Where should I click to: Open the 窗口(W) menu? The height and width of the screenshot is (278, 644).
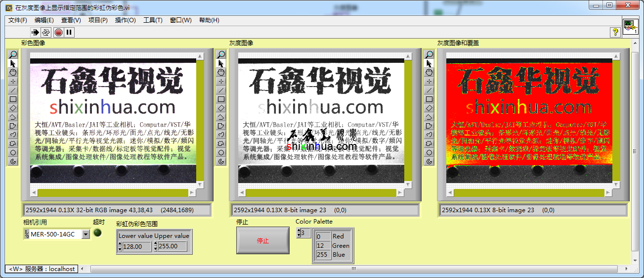click(x=180, y=20)
